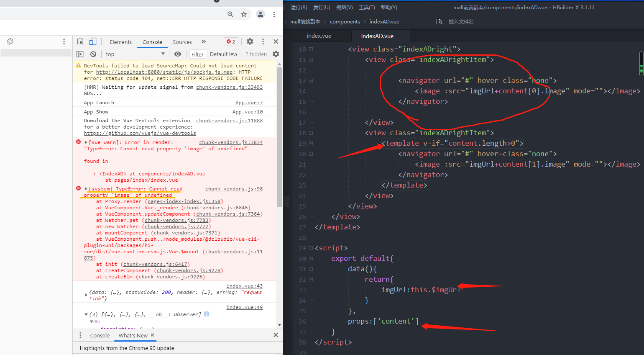644x355 pixels.
Task: Show the console sidebar
Action: pyautogui.click(x=80, y=54)
